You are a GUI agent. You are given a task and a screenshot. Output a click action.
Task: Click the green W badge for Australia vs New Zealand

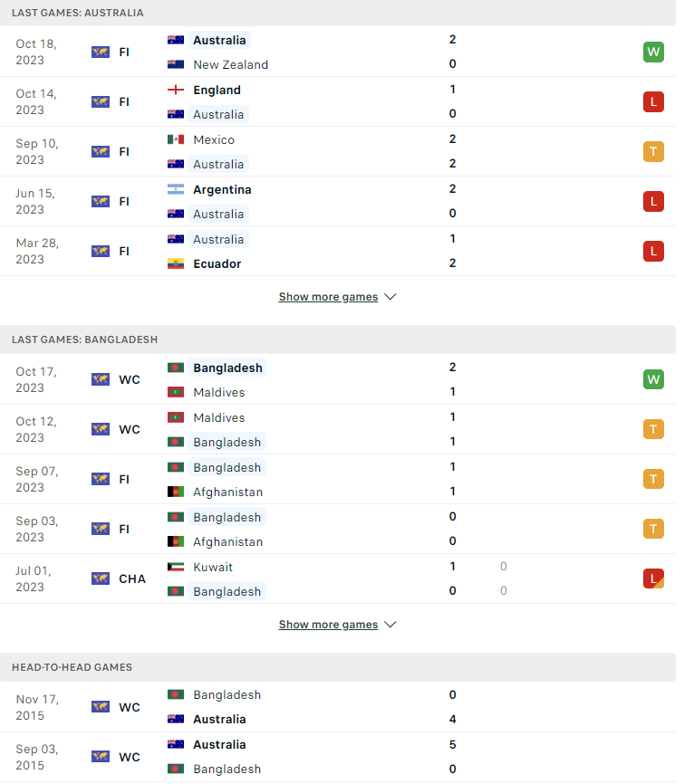(653, 52)
